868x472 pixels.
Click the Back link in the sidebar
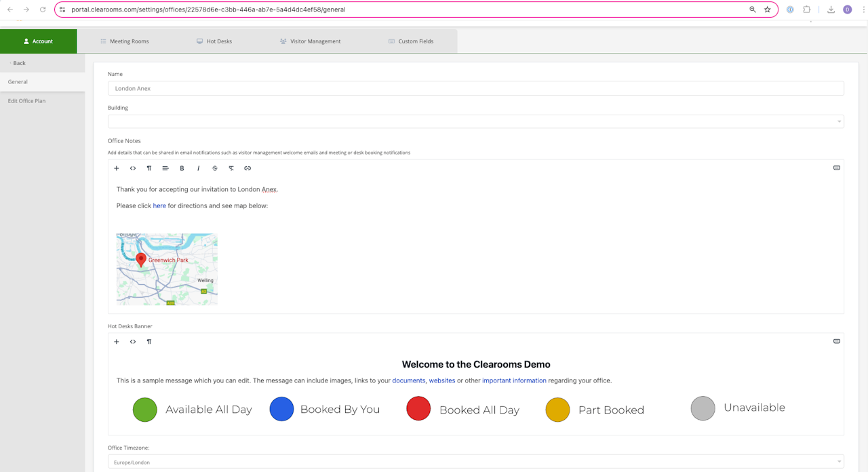(x=18, y=63)
